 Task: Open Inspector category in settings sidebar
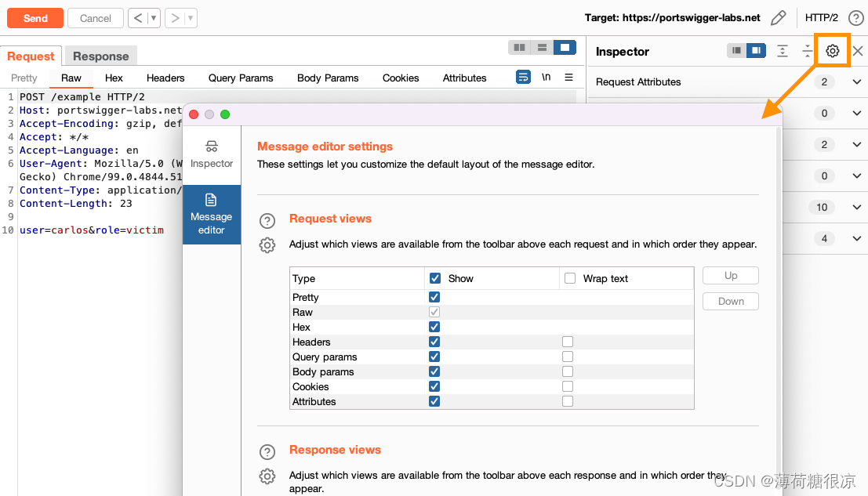point(212,155)
